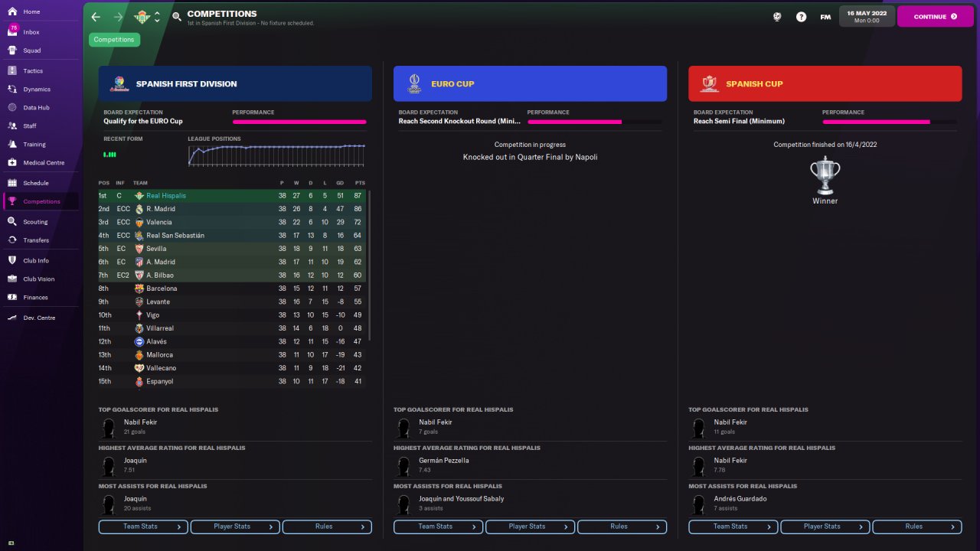The image size is (980, 551).
Task: Select the Mallorca club badge
Action: [x=139, y=355]
